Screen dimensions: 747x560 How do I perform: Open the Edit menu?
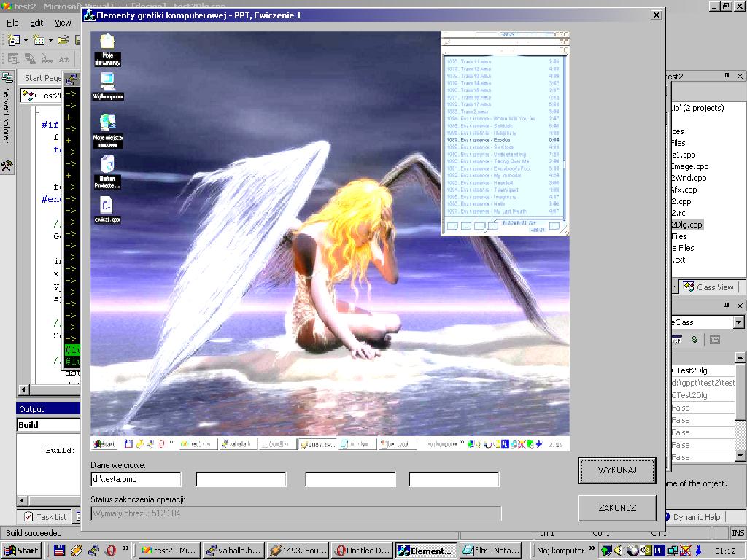tap(37, 23)
